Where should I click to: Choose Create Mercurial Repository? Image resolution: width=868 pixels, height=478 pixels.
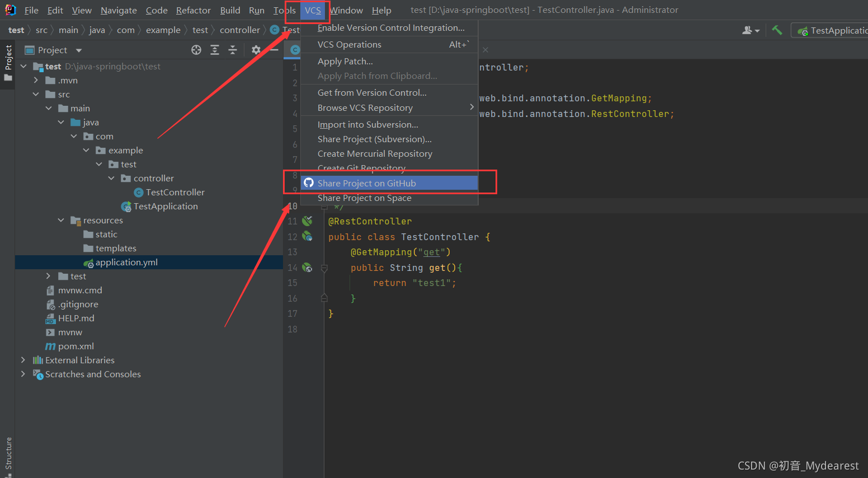pos(389,153)
